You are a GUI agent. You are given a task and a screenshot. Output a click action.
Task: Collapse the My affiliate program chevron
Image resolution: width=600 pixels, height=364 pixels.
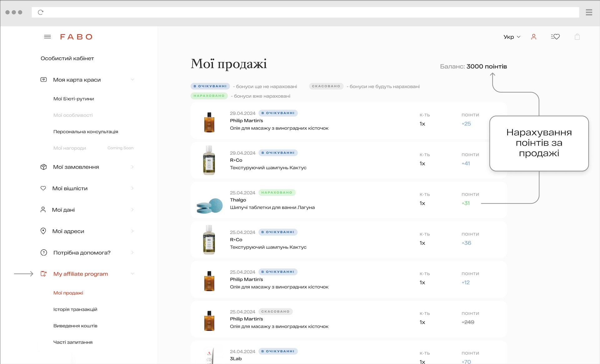pyautogui.click(x=132, y=274)
